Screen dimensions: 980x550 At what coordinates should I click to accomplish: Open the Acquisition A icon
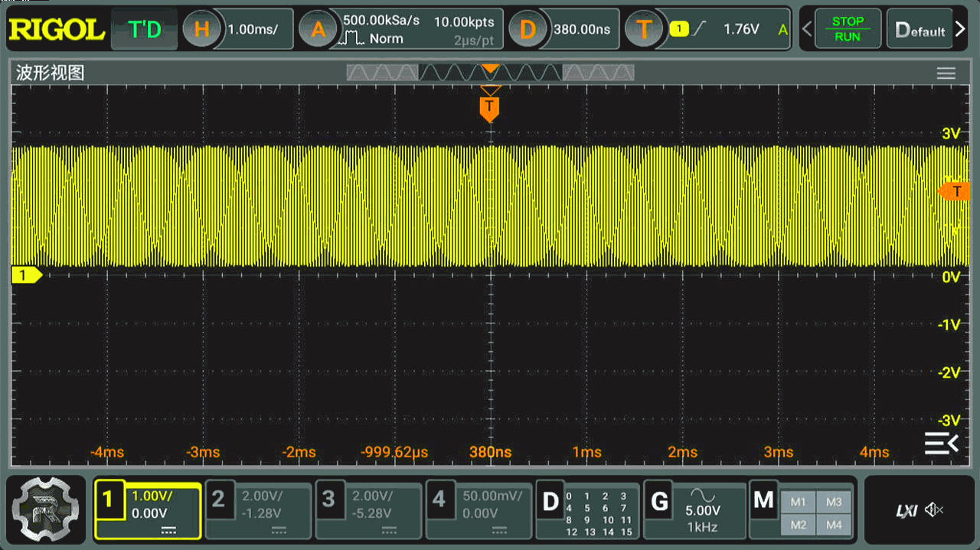(x=318, y=30)
